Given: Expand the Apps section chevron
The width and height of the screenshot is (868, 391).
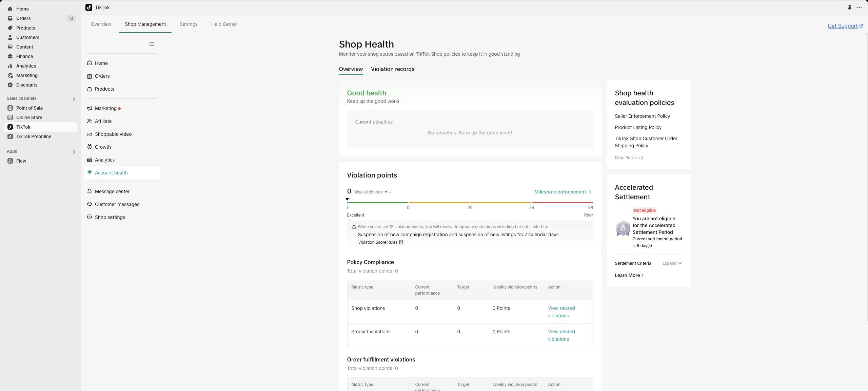Looking at the screenshot, I should [x=74, y=152].
